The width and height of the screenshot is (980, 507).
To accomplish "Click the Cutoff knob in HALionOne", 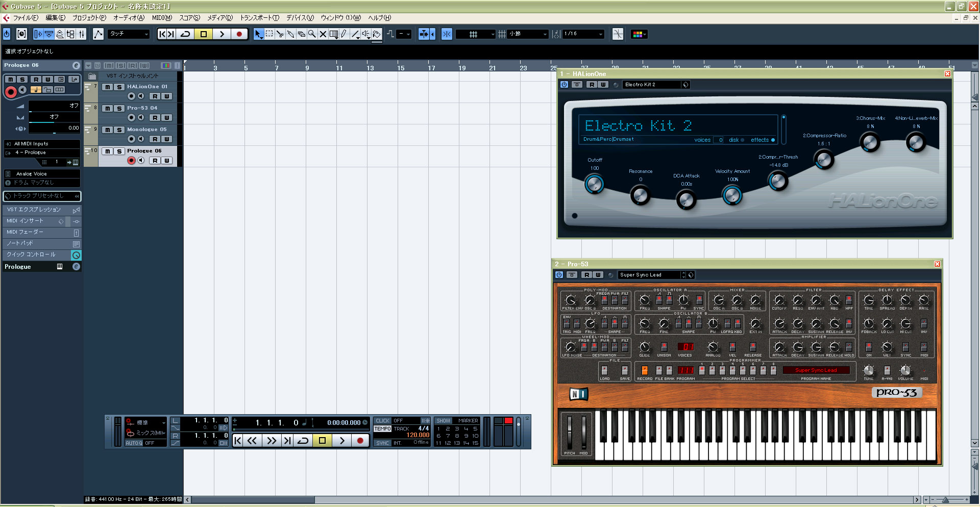I will coord(595,184).
